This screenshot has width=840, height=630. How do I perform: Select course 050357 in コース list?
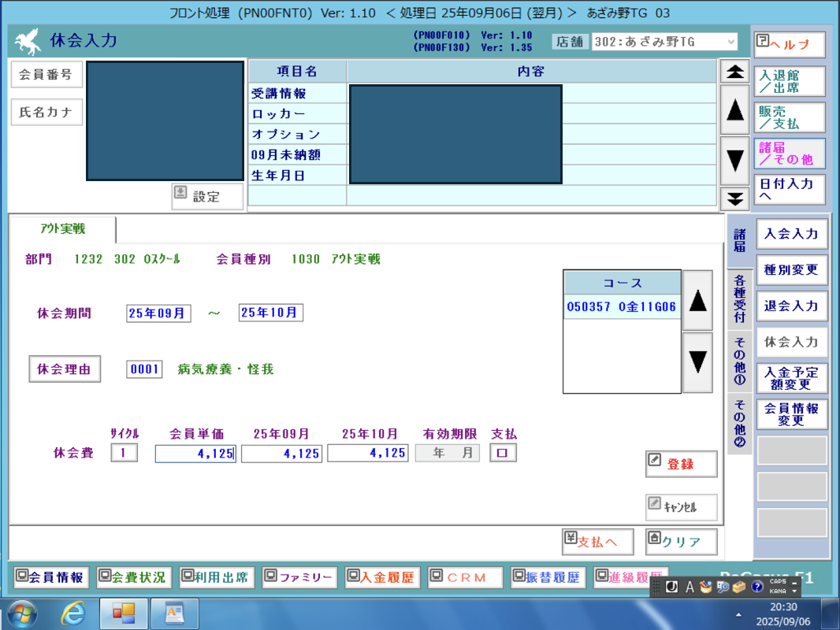coord(621,307)
